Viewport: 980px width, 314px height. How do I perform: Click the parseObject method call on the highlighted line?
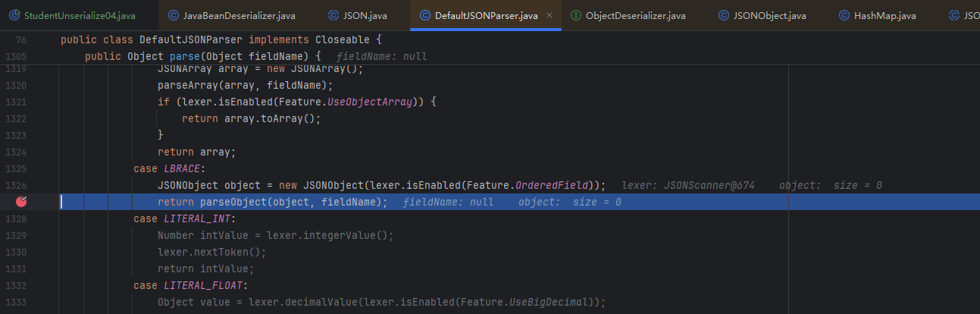[233, 202]
